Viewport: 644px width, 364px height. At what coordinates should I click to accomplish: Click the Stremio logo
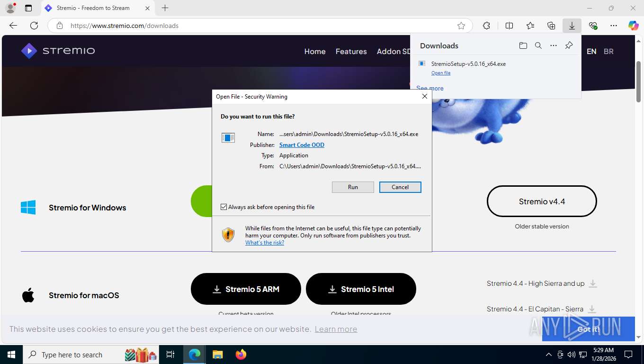(58, 51)
